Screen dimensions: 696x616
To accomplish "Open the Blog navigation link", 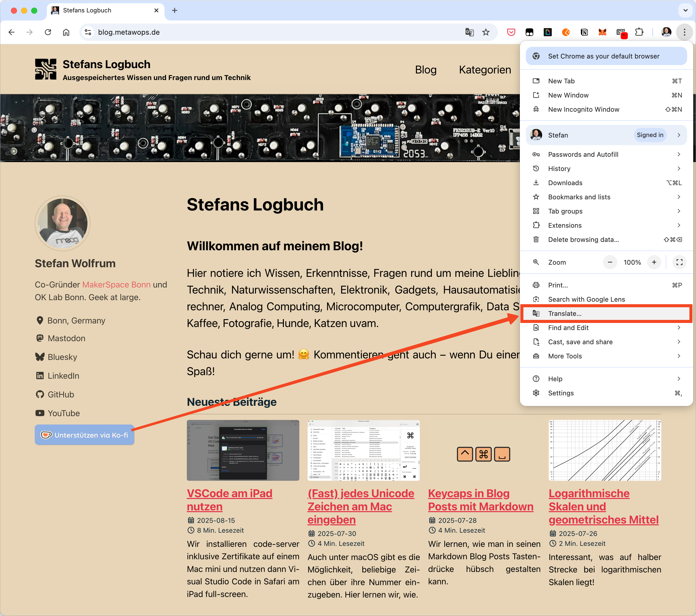I will 426,69.
